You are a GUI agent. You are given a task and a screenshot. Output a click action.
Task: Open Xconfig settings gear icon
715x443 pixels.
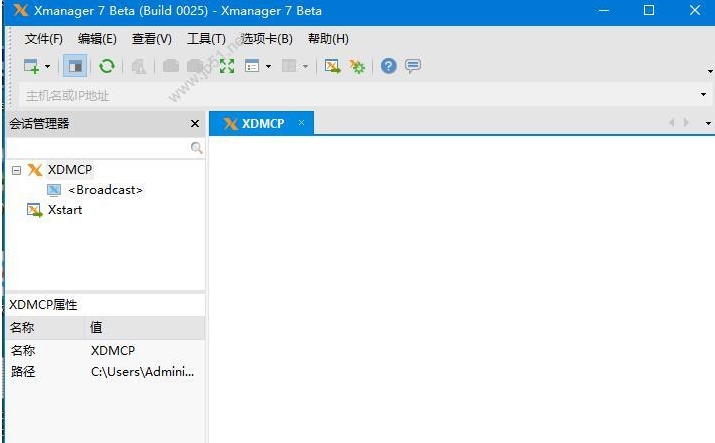tap(357, 67)
